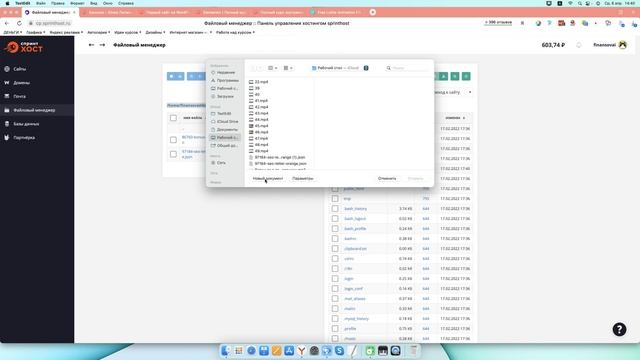Focus the dialog search field

407,68
